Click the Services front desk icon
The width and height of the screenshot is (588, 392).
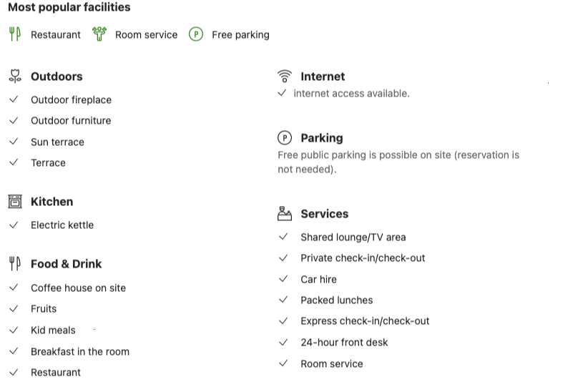point(285,213)
